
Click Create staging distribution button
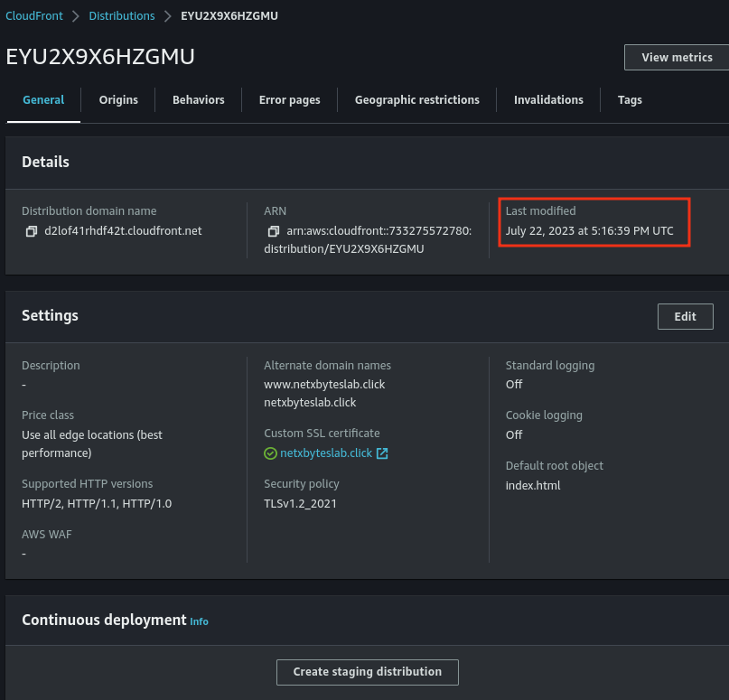[x=367, y=672]
